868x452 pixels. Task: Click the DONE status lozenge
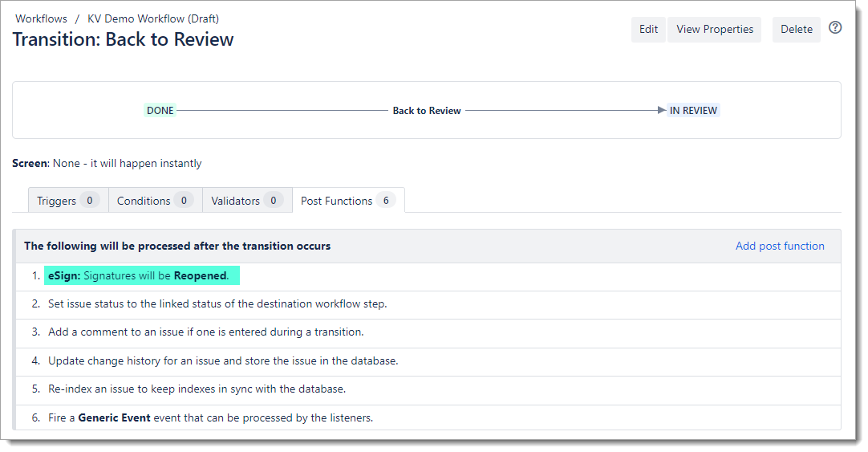click(x=160, y=111)
